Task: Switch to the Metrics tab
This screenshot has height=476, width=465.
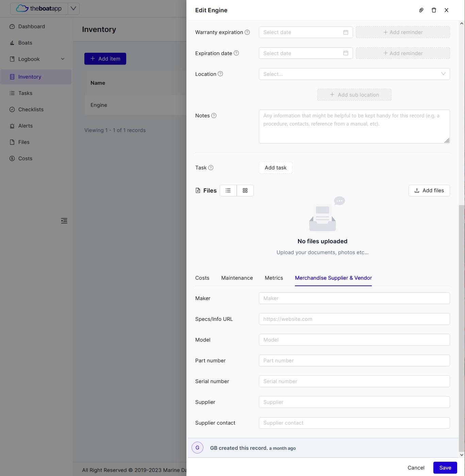Action: tap(274, 278)
